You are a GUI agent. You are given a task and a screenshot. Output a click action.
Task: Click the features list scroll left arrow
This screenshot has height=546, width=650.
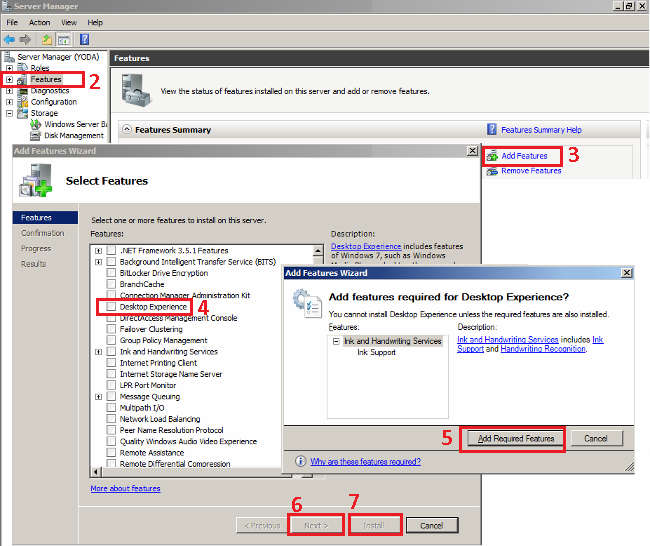[x=96, y=471]
